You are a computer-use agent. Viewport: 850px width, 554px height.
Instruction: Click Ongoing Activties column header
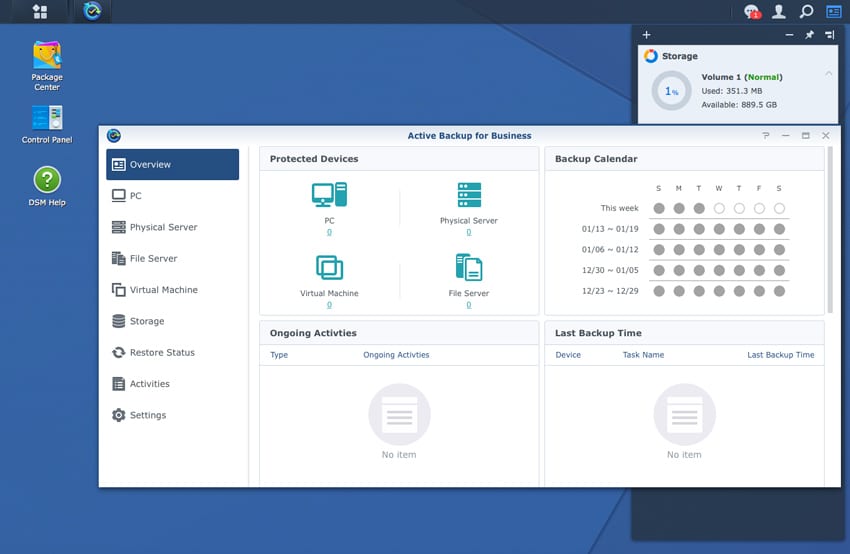(396, 355)
